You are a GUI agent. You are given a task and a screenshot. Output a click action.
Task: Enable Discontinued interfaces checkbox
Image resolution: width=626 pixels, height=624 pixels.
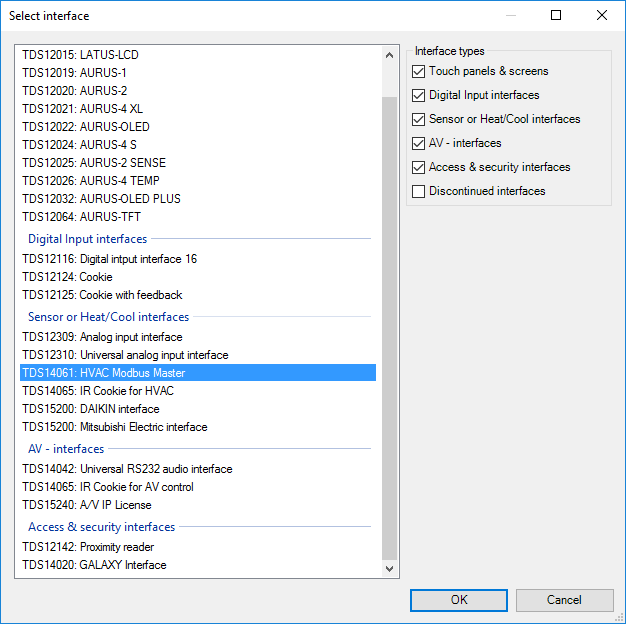419,191
